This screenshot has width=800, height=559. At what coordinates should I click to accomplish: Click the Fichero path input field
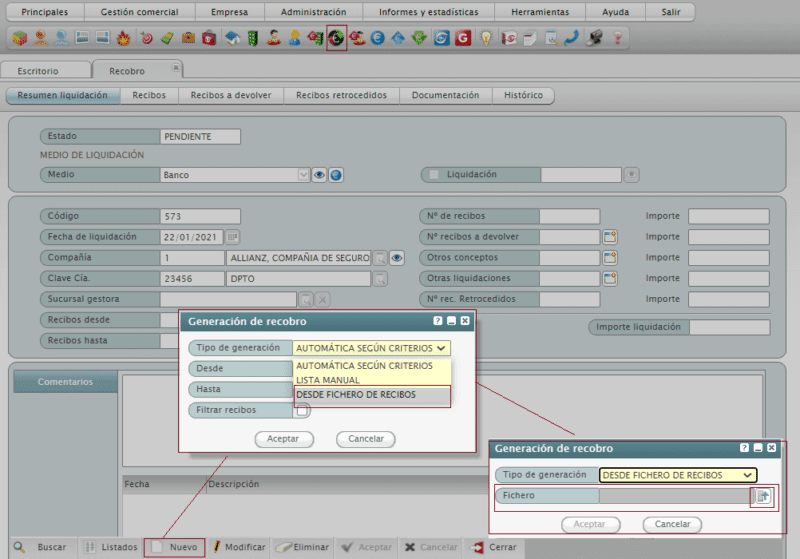pos(675,496)
